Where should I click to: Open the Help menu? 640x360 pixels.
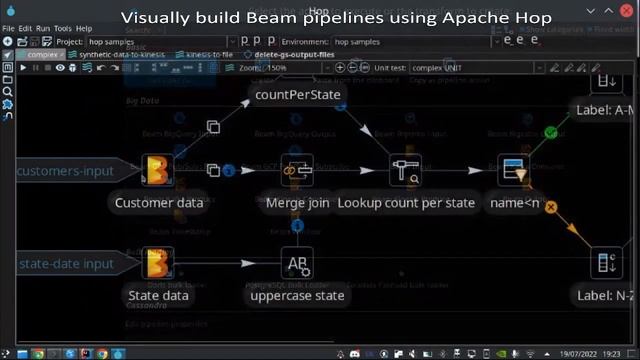tap(84, 29)
